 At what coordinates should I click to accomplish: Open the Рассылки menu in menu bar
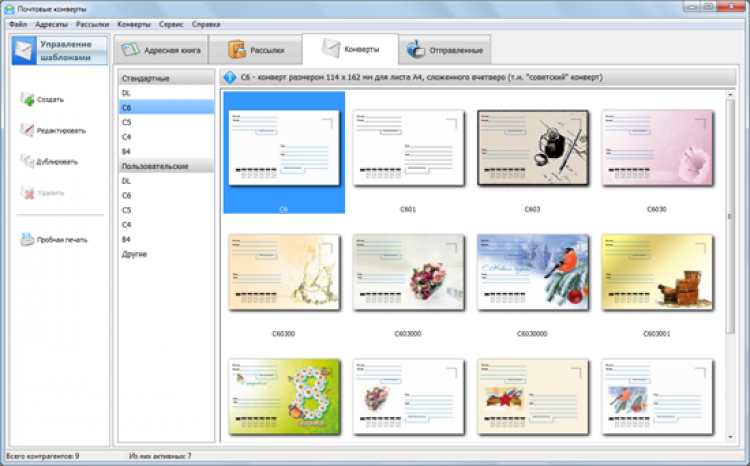(x=92, y=24)
